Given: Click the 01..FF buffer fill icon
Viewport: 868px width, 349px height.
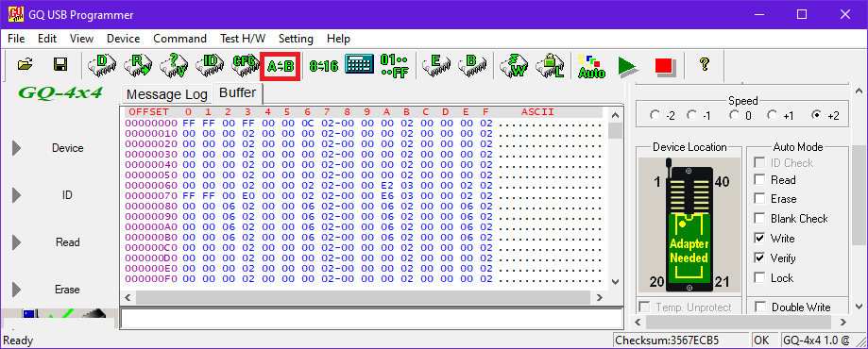Looking at the screenshot, I should 394,66.
